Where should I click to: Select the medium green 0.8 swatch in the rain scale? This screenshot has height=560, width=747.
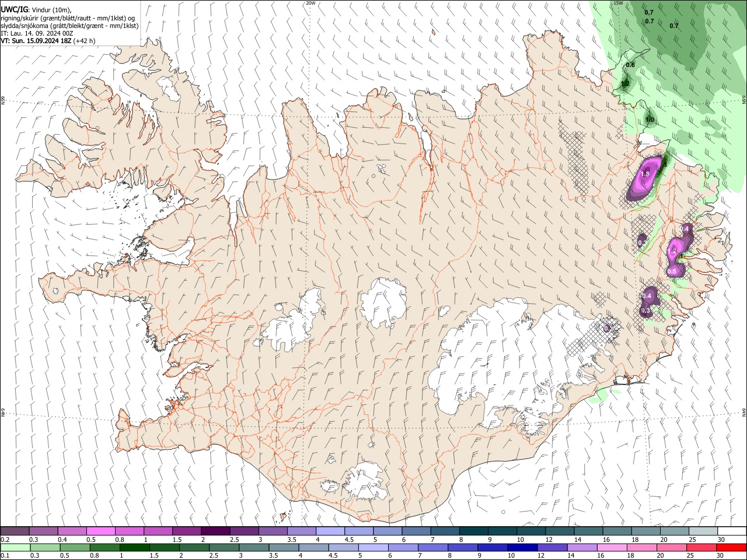(x=105, y=547)
